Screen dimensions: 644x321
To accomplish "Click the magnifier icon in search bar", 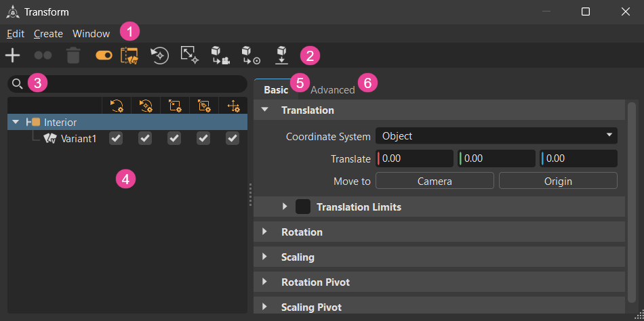I will coord(17,84).
